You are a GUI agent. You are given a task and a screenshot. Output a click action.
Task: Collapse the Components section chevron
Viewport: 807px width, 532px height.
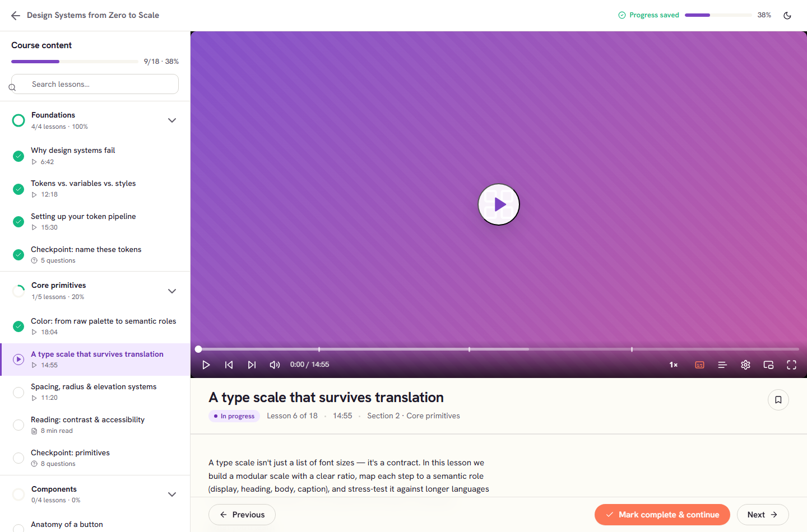click(x=172, y=494)
